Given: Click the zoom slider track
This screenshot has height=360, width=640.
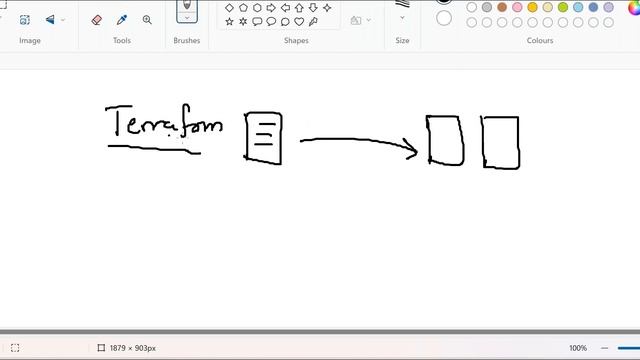Looking at the screenshot, I should (x=629, y=348).
